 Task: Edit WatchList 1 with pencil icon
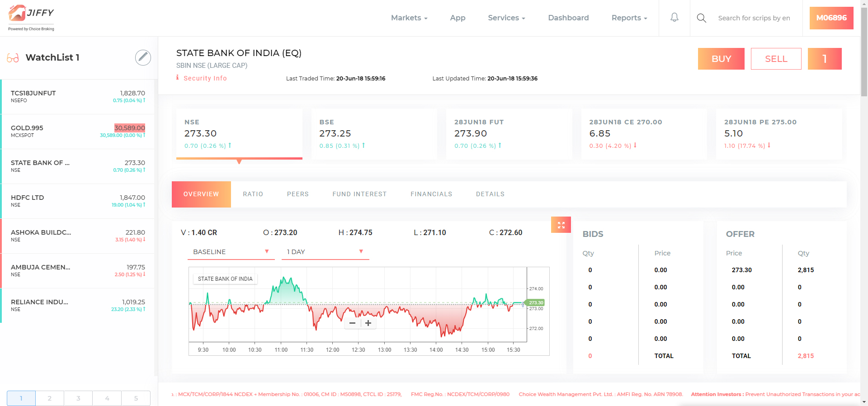pos(143,57)
